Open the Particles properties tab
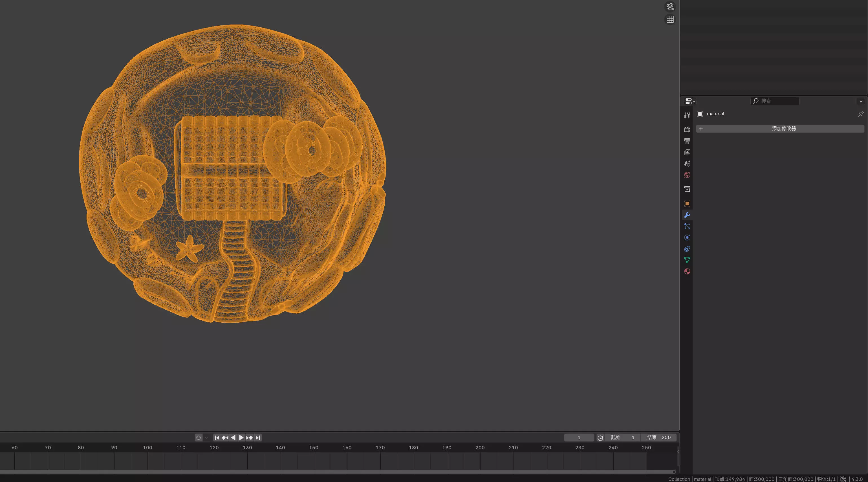Image resolution: width=868 pixels, height=482 pixels. coord(687,226)
